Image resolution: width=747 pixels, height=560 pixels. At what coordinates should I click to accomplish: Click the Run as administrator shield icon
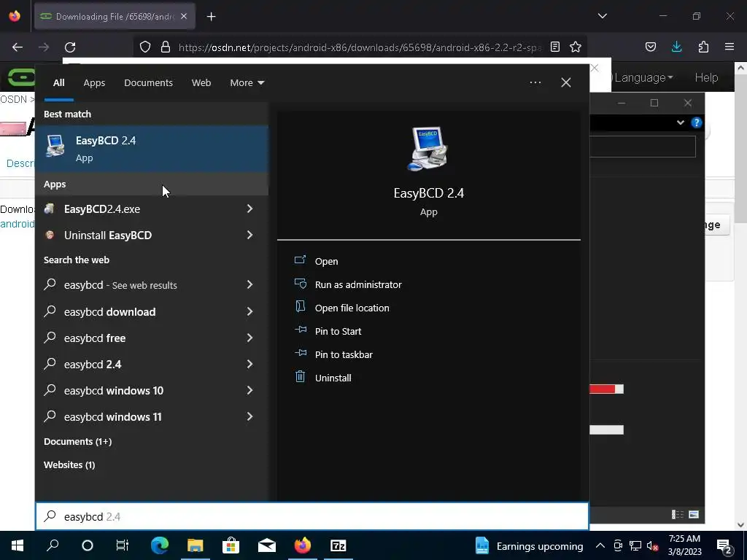300,284
